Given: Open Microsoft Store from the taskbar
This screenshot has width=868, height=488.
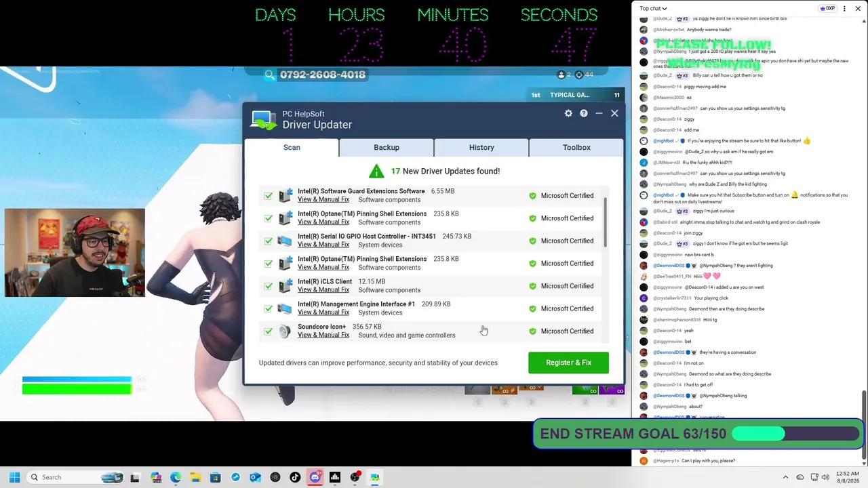Looking at the screenshot, I should (216, 477).
